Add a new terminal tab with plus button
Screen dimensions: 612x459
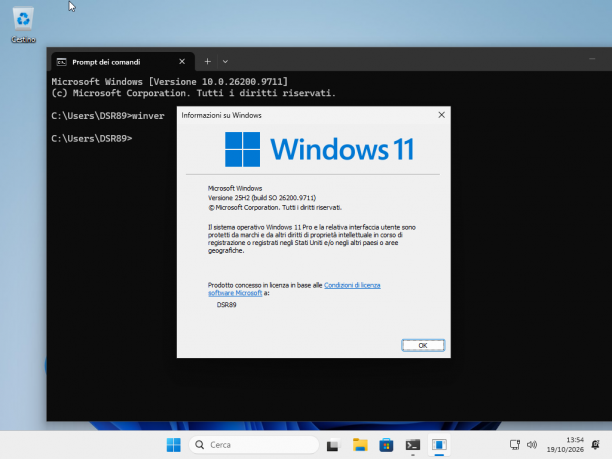(208, 62)
